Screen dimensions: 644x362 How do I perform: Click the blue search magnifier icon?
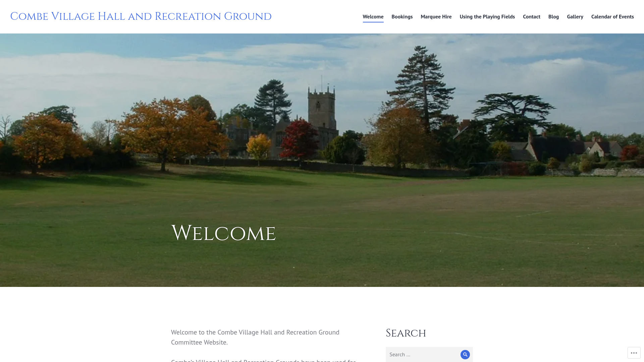465,354
